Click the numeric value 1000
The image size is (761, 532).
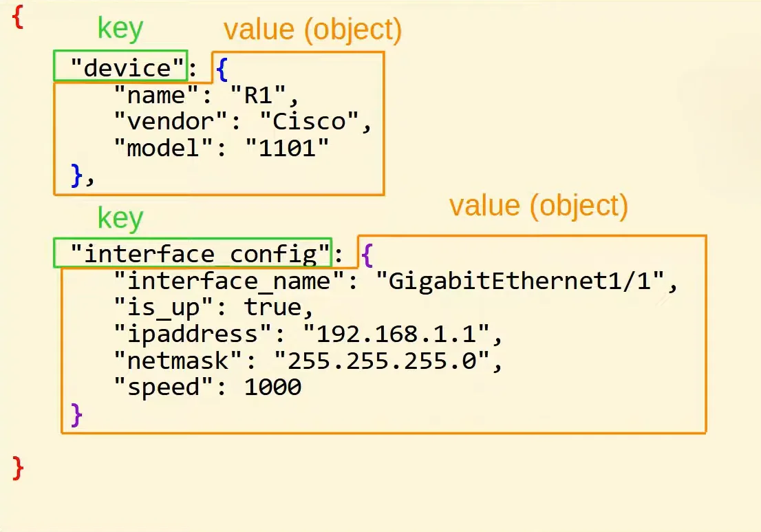(272, 387)
